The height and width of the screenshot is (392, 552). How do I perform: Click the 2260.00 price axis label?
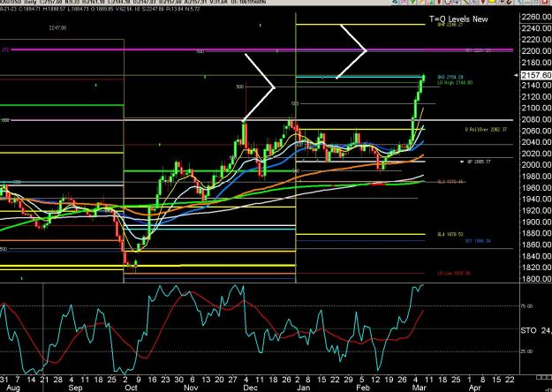tap(537, 17)
